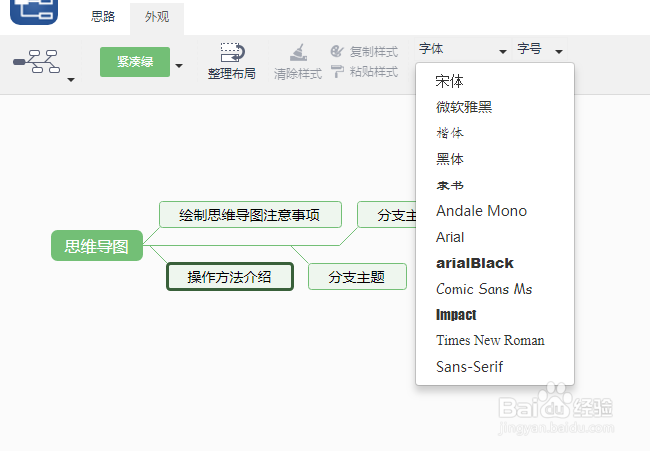Open the 紧凑绿 theme dropdown arrow

179,67
